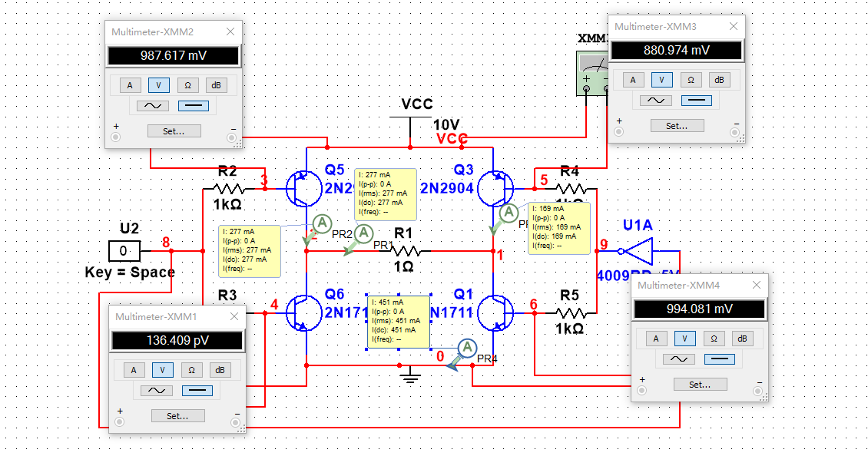Choose AC sine wave mode in Multimeter-XMM3
Image resolution: width=868 pixels, height=456 pixels.
click(x=656, y=100)
